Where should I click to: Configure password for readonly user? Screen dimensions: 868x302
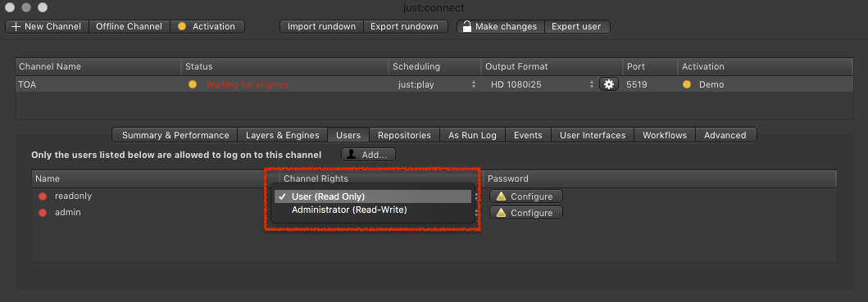[x=526, y=196]
